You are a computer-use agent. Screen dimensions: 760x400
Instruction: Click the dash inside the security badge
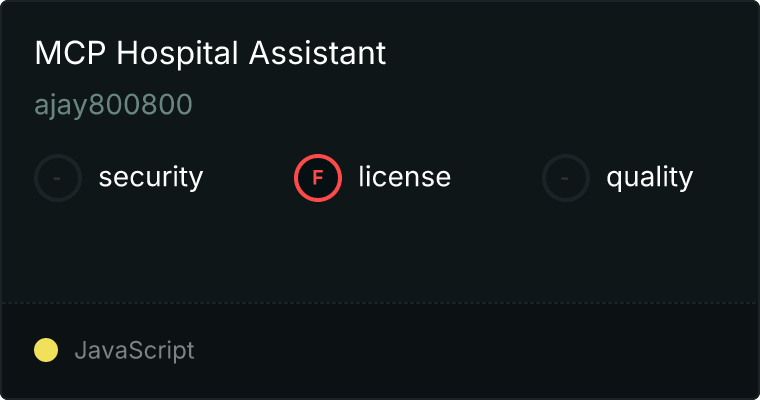(58, 178)
